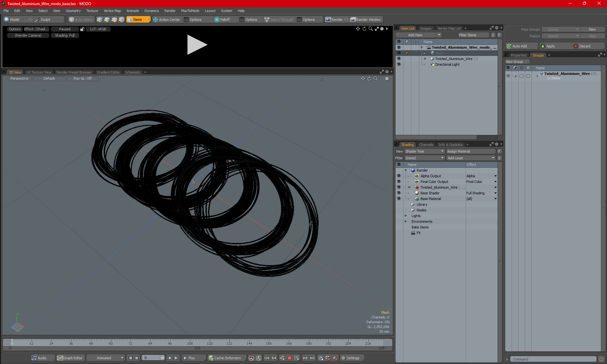Step to the next frame
The width and height of the screenshot is (607, 364).
[x=169, y=358]
